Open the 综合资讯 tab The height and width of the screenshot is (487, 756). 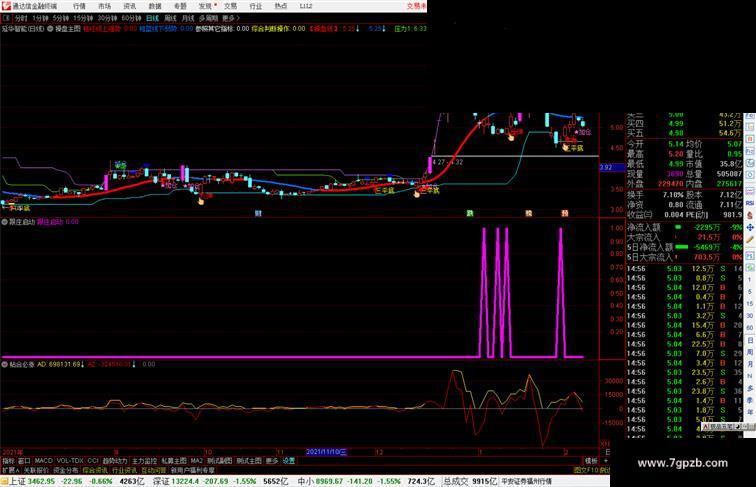tap(95, 470)
